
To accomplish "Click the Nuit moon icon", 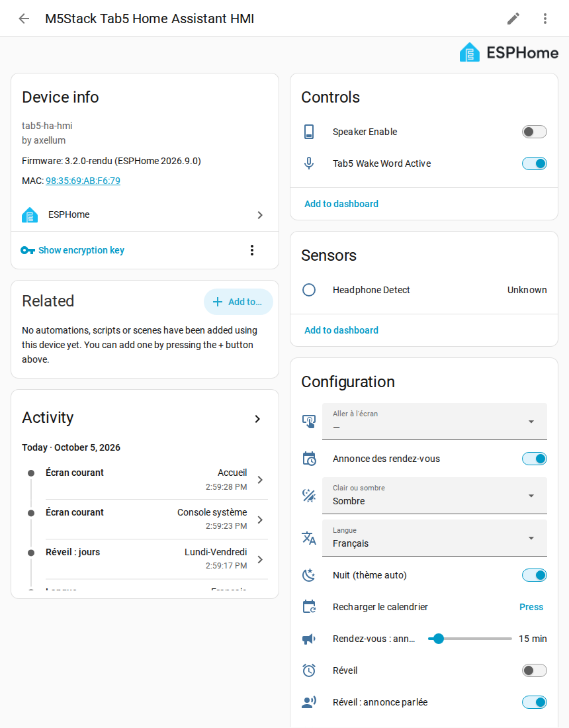I will point(308,575).
